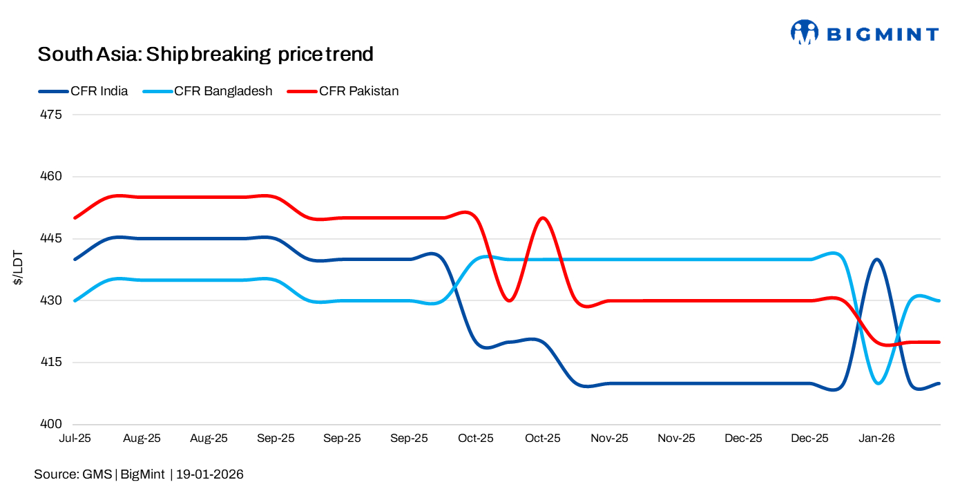This screenshot has height=491, width=980.
Task: Click the dark blue India line's January peak
Action: point(876,260)
